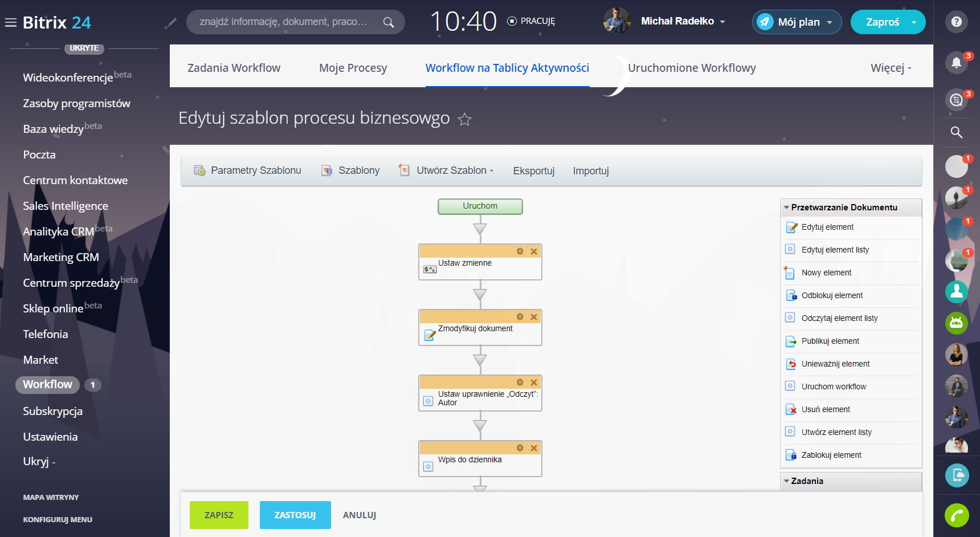Open the Uruchomione Workflowy tab
980x537 pixels.
click(692, 68)
